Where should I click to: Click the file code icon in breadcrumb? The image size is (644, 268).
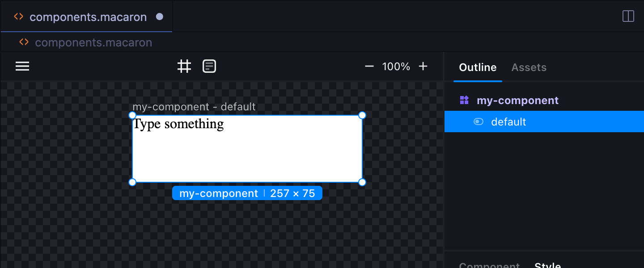[x=24, y=42]
